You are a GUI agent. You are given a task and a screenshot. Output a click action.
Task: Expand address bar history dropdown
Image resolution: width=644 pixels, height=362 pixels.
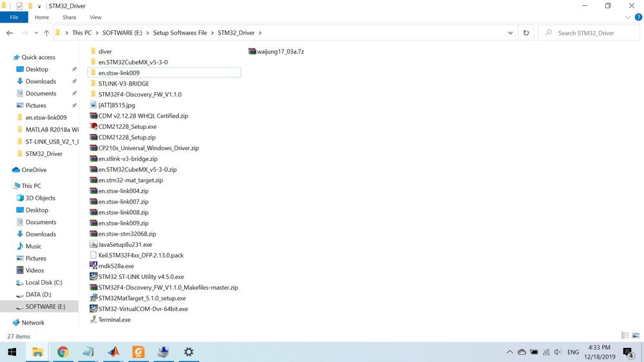click(x=510, y=33)
